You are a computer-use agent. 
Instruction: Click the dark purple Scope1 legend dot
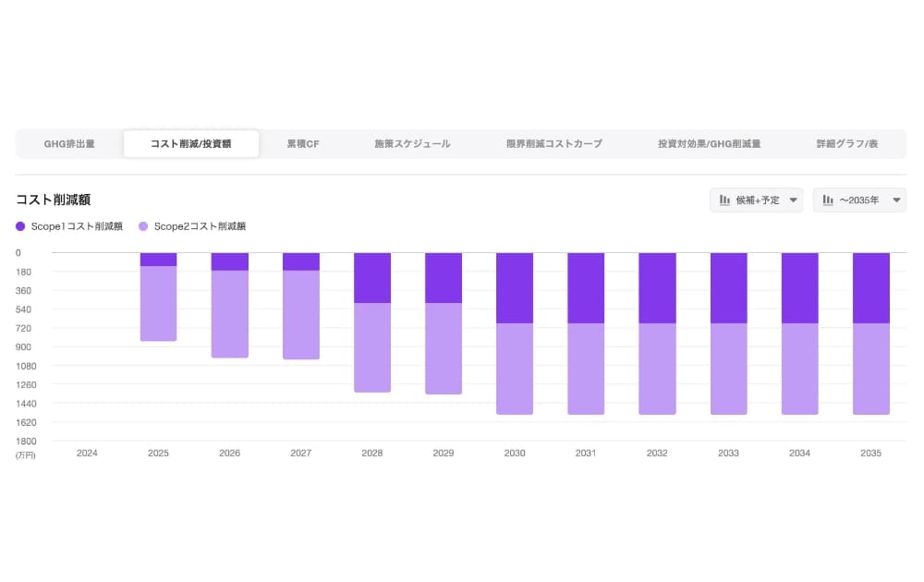coord(21,226)
